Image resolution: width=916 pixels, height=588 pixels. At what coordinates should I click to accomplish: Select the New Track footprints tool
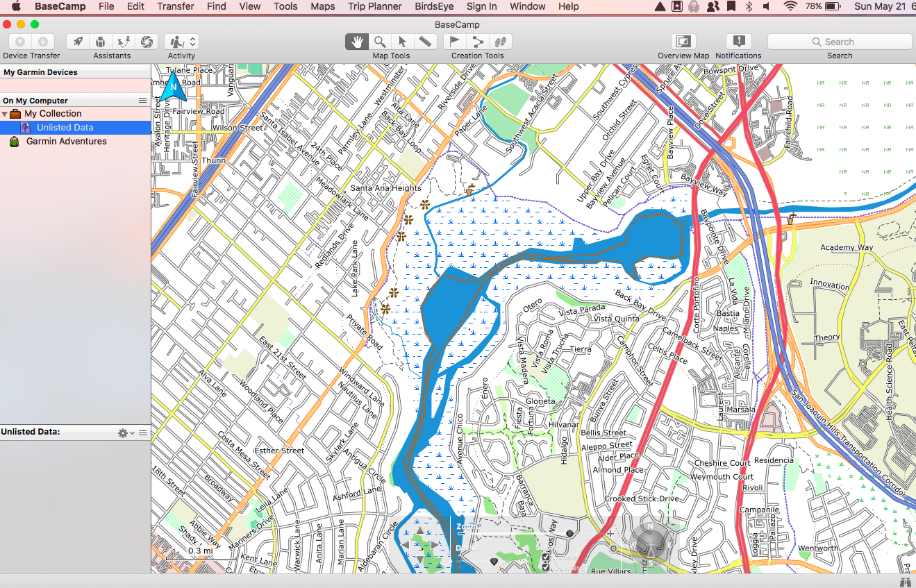pos(501,42)
